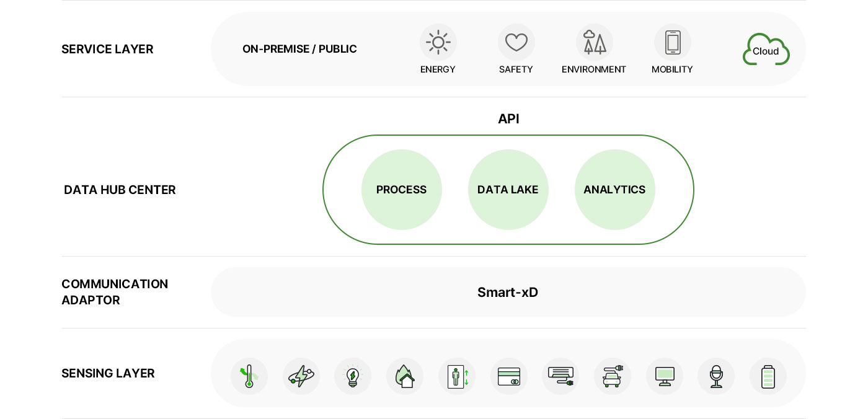Select the house fire detection icon

[405, 376]
